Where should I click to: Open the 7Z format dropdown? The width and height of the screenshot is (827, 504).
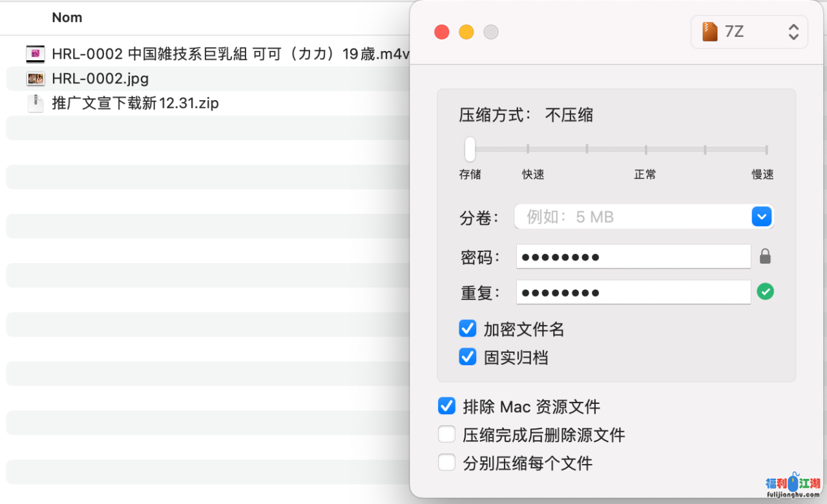749,32
